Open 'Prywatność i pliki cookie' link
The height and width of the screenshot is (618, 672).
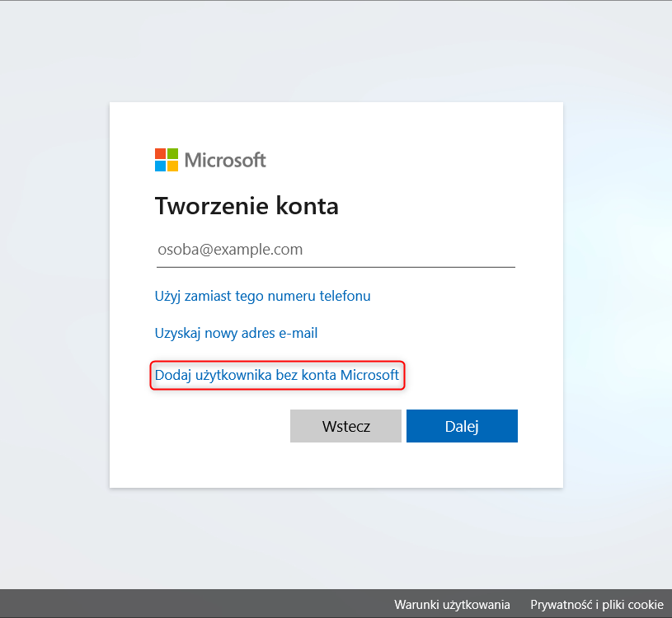pyautogui.click(x=597, y=604)
